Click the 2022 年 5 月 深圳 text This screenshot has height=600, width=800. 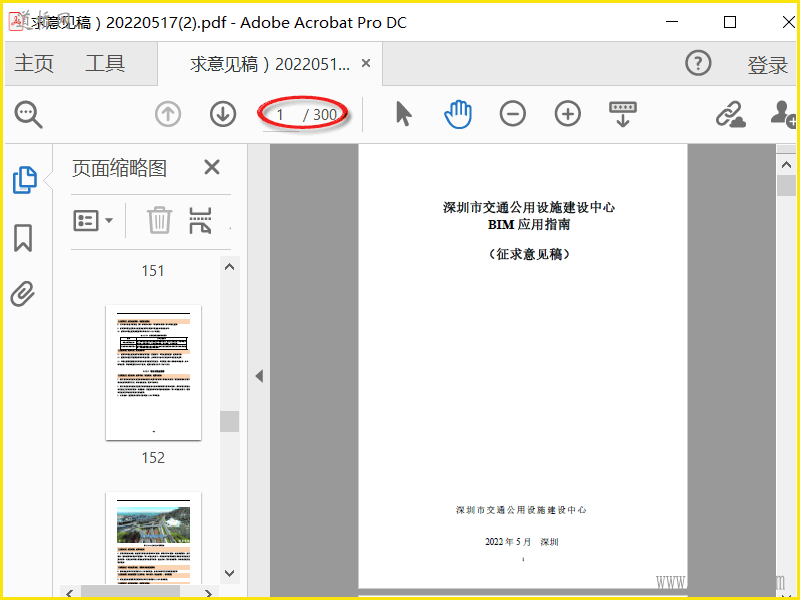point(521,542)
